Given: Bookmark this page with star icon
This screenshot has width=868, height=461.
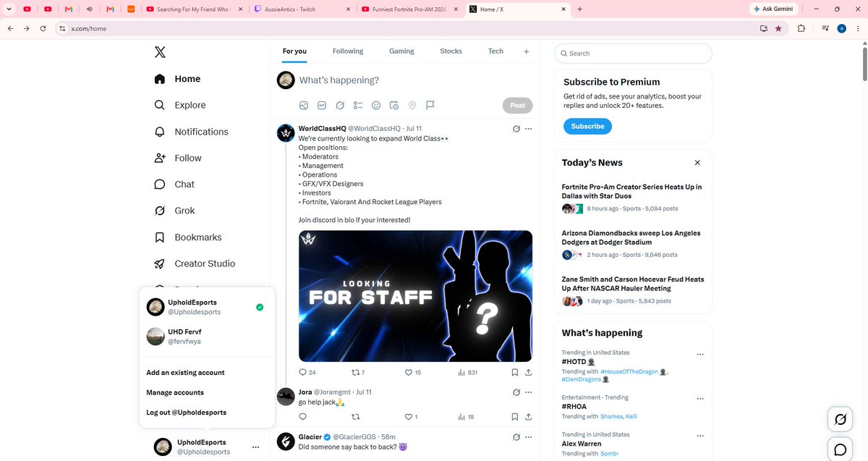Looking at the screenshot, I should point(778,28).
